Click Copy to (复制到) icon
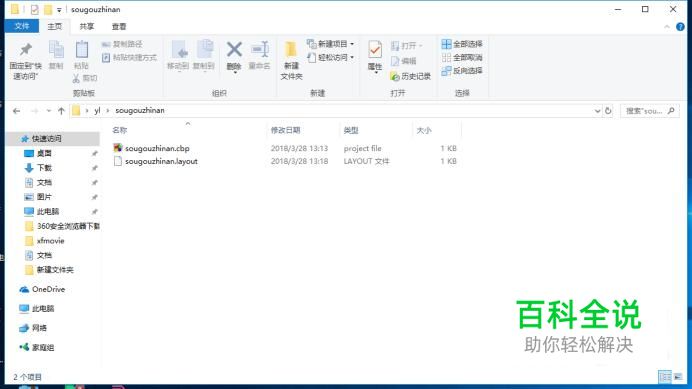This screenshot has height=389, width=692. coord(204,50)
